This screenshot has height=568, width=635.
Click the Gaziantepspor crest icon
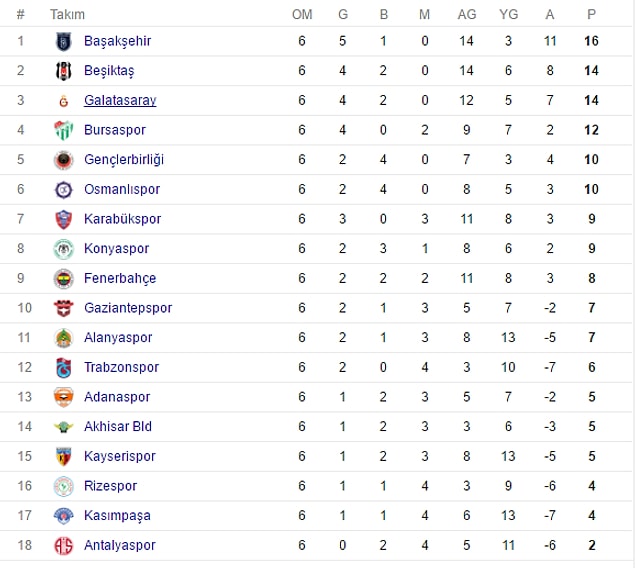pyautogui.click(x=64, y=308)
